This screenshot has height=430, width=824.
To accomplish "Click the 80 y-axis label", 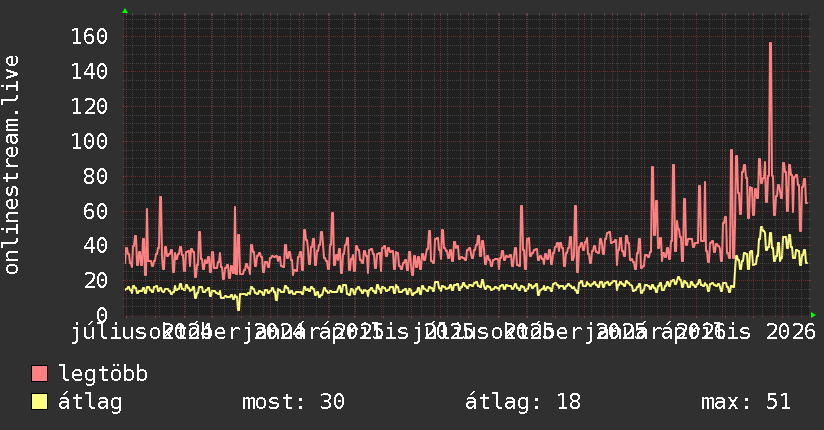I will (96, 176).
